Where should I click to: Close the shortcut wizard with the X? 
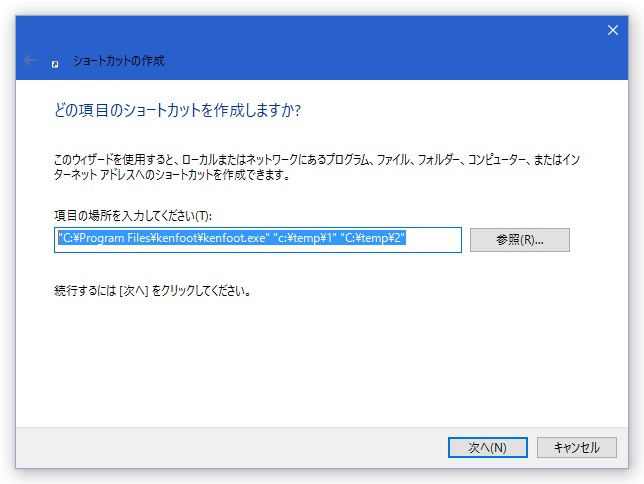click(x=613, y=30)
